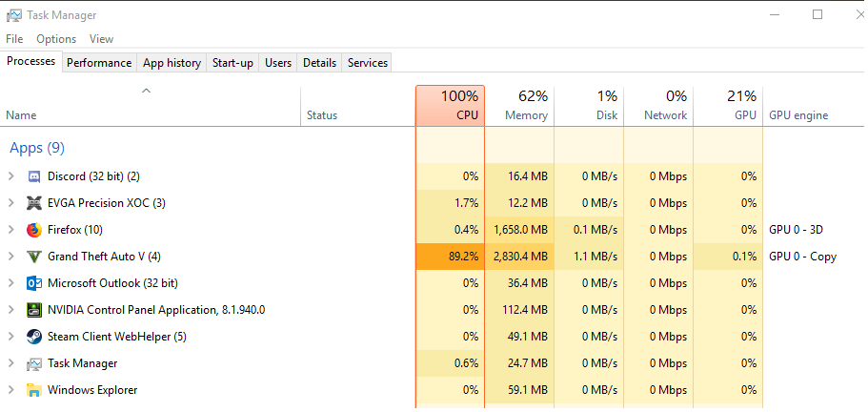This screenshot has width=868, height=412.
Task: Maximize the Task Manager window
Action: coord(818,15)
